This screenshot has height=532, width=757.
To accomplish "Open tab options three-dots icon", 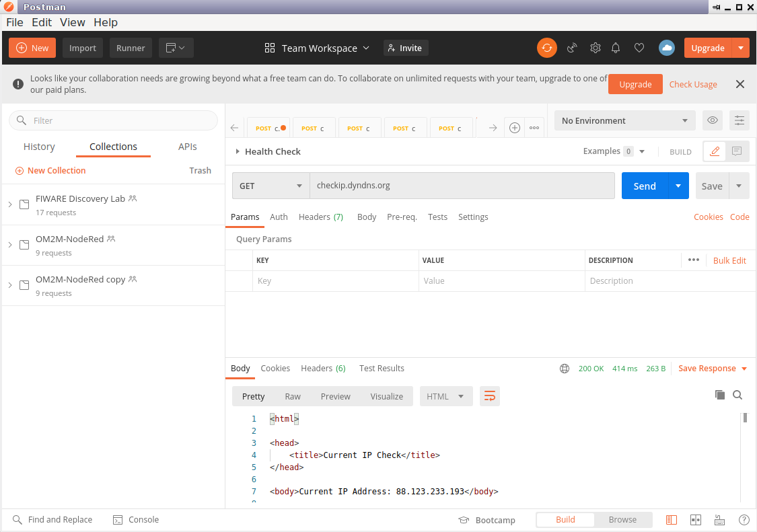I will coord(534,128).
